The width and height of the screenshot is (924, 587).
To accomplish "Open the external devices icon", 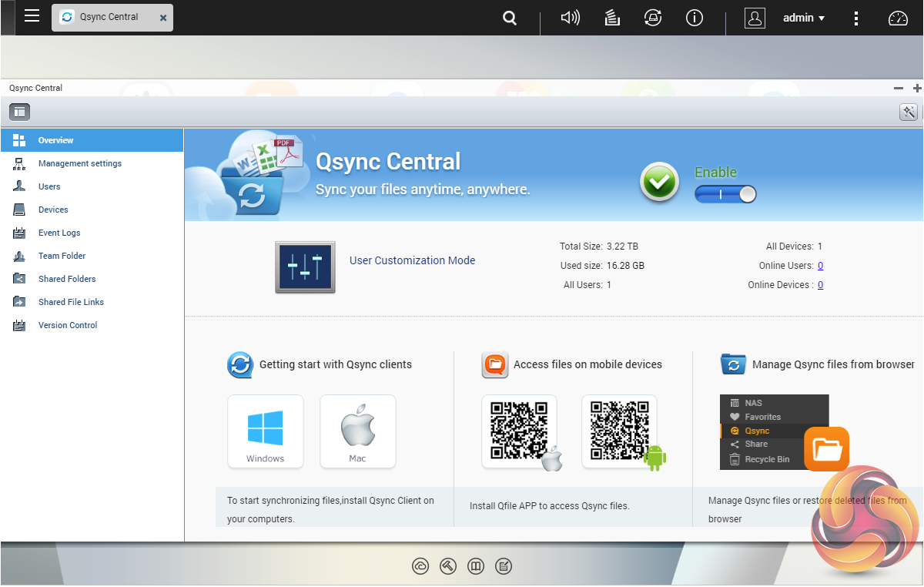I will (x=653, y=18).
